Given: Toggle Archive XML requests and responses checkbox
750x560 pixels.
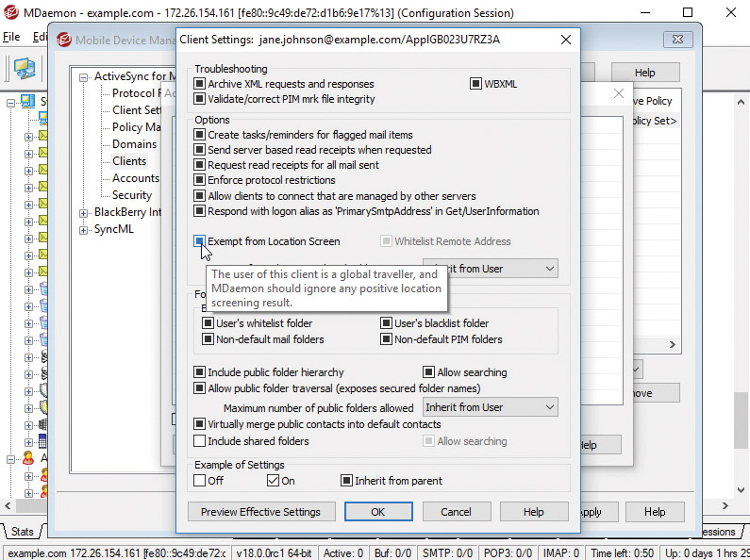Looking at the screenshot, I should [x=199, y=84].
